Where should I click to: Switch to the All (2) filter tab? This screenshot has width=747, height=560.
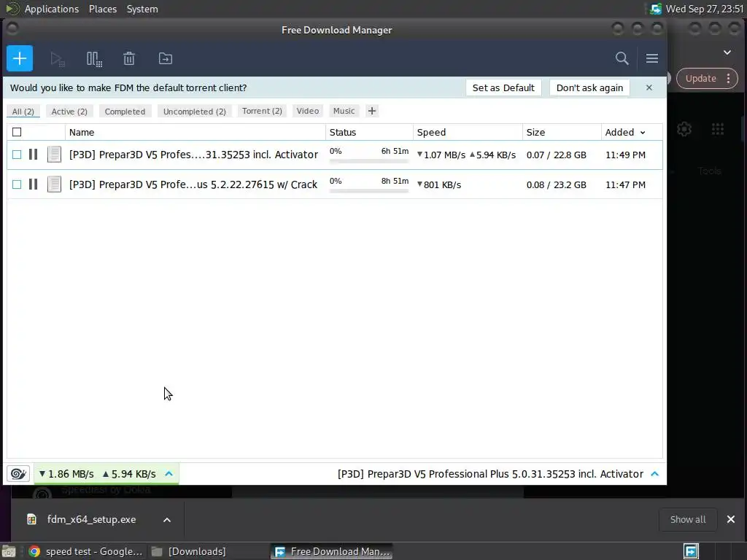23,112
